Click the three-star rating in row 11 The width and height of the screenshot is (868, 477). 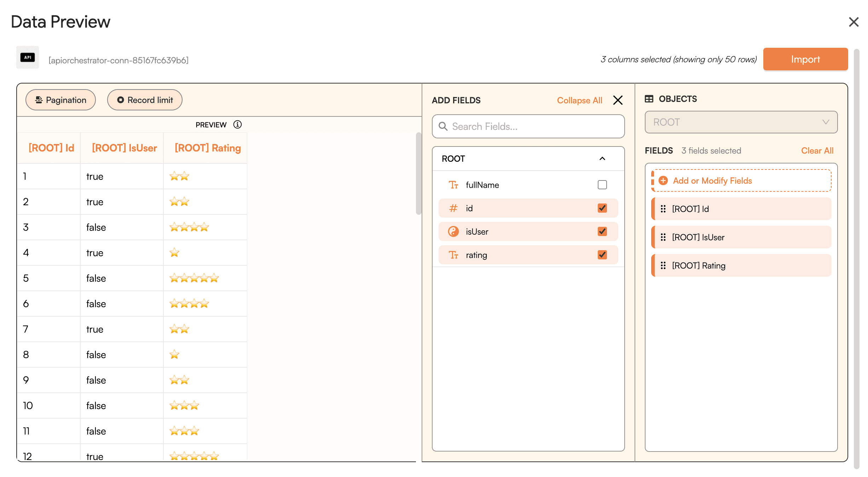184,431
